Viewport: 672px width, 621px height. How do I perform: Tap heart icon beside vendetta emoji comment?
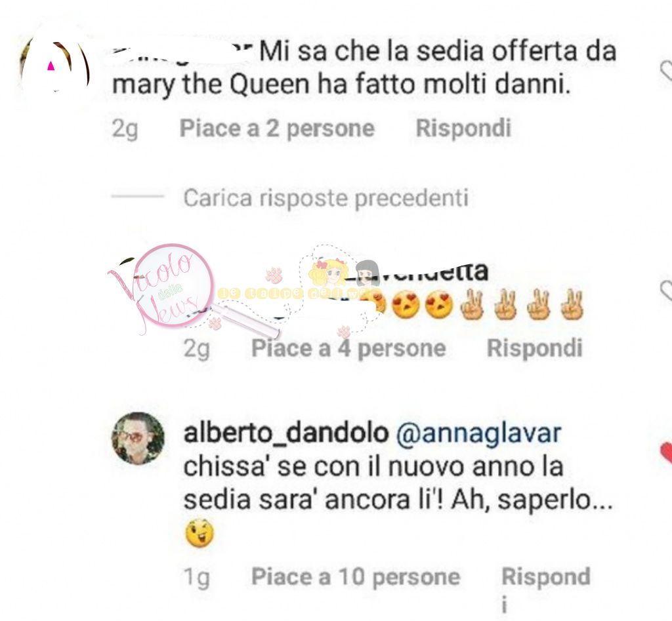[667, 290]
